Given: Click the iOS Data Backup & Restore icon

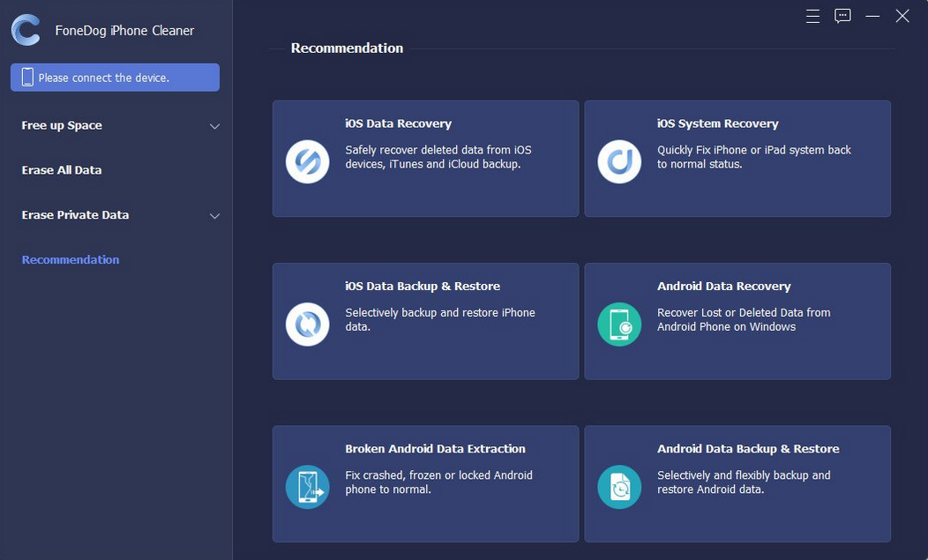Looking at the screenshot, I should pyautogui.click(x=307, y=325).
